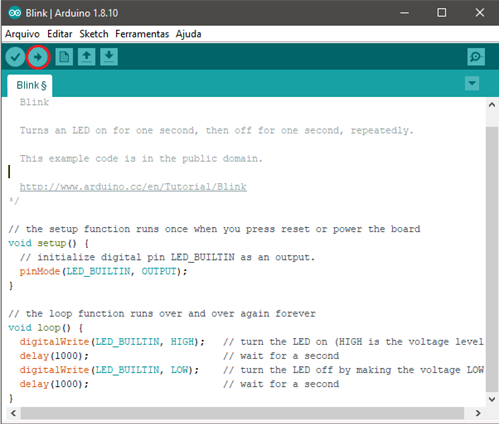Upload the sketch with the arrow button
The image size is (499, 424).
38,57
